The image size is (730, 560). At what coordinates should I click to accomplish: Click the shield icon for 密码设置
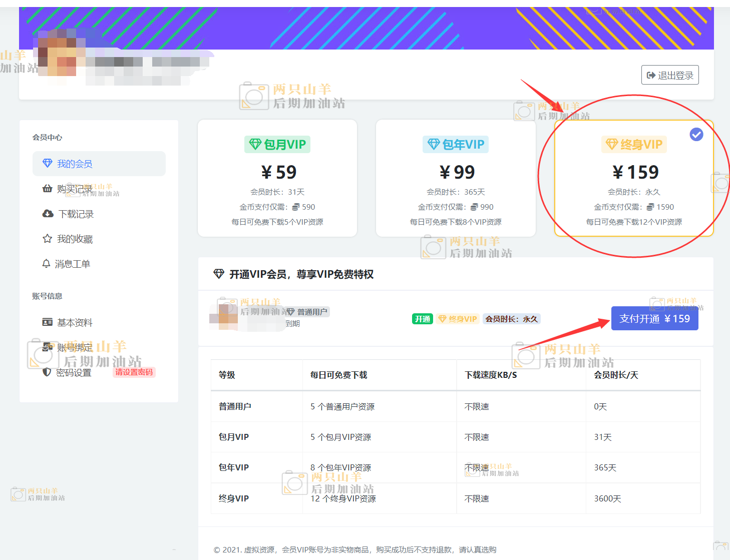tap(47, 372)
